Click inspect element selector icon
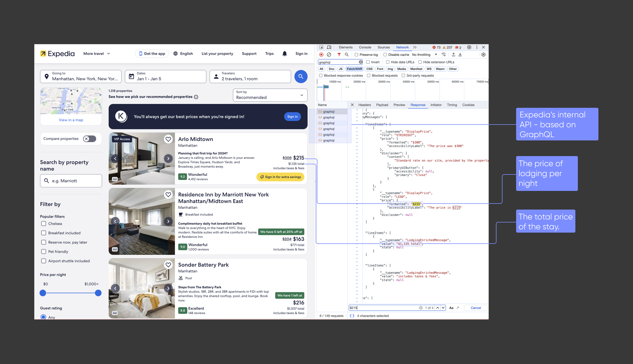Screen dimensions: 633x364 (x=321, y=47)
